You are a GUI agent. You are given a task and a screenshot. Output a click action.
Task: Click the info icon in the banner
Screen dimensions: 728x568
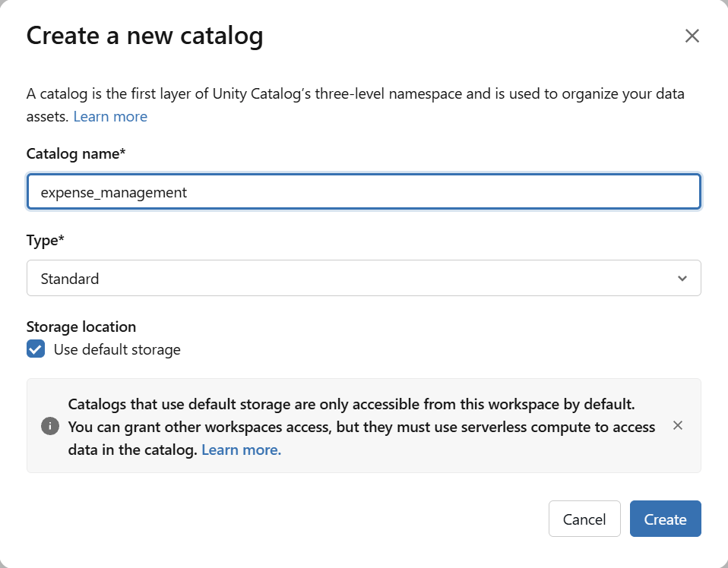pos(50,425)
